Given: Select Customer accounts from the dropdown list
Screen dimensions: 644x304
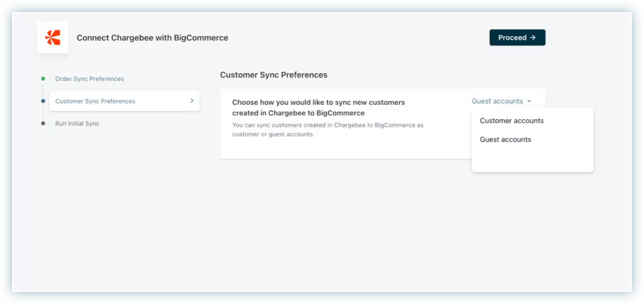Looking at the screenshot, I should click(x=511, y=121).
